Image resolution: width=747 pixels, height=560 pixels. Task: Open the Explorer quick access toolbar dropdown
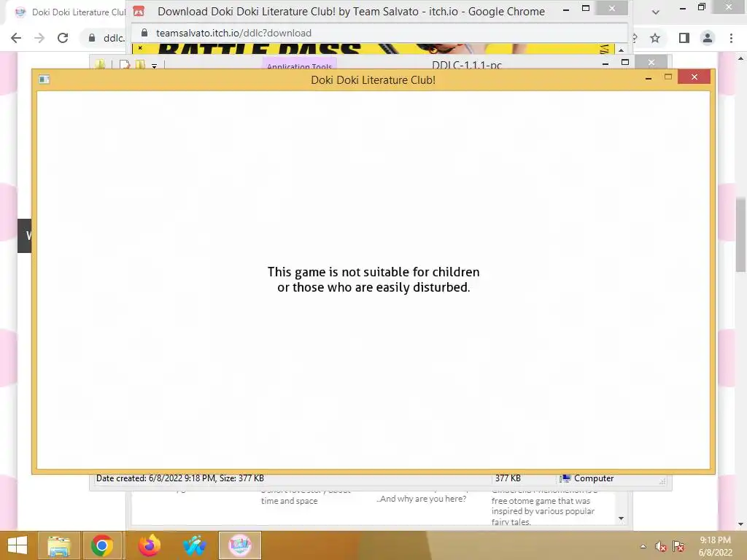[155, 66]
